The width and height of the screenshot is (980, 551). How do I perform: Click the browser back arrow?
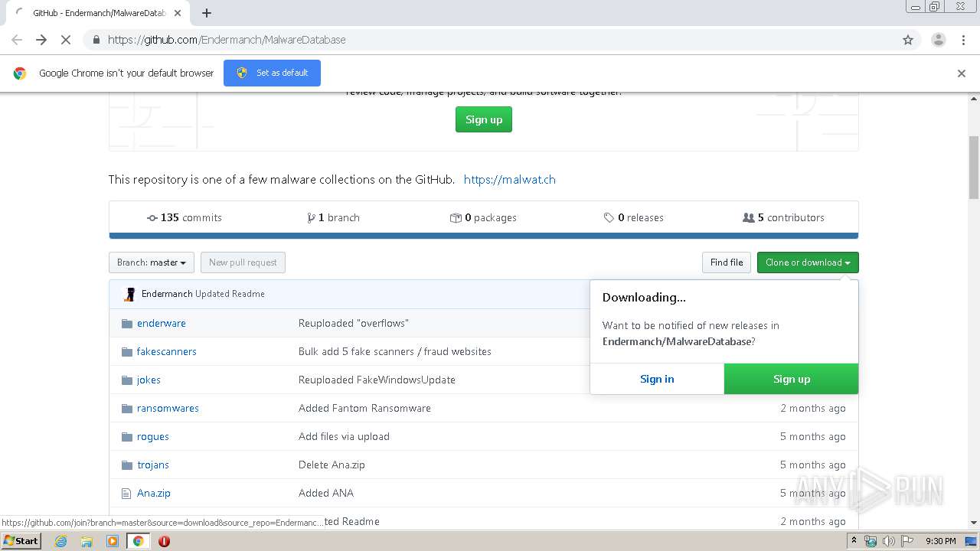[x=17, y=40]
